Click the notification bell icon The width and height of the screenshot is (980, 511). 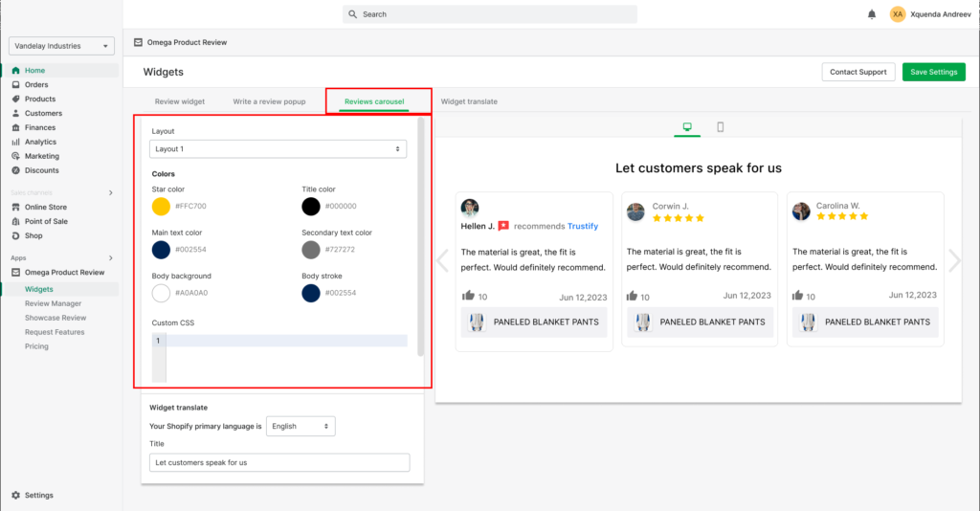coord(871,14)
